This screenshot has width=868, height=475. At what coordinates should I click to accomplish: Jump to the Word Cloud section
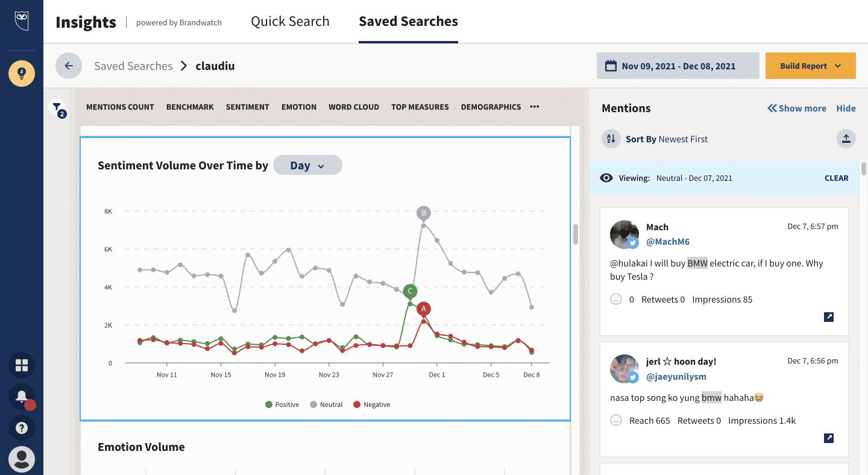point(353,107)
